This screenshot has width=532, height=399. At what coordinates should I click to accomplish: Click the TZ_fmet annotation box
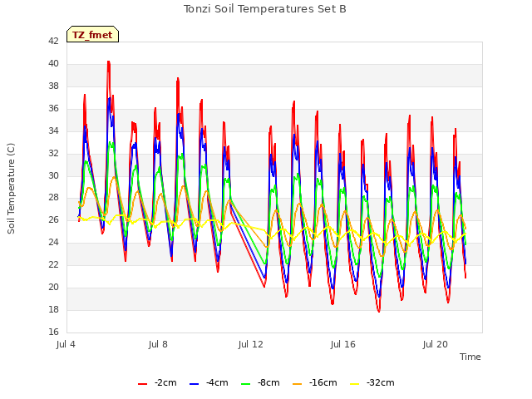tap(92, 34)
